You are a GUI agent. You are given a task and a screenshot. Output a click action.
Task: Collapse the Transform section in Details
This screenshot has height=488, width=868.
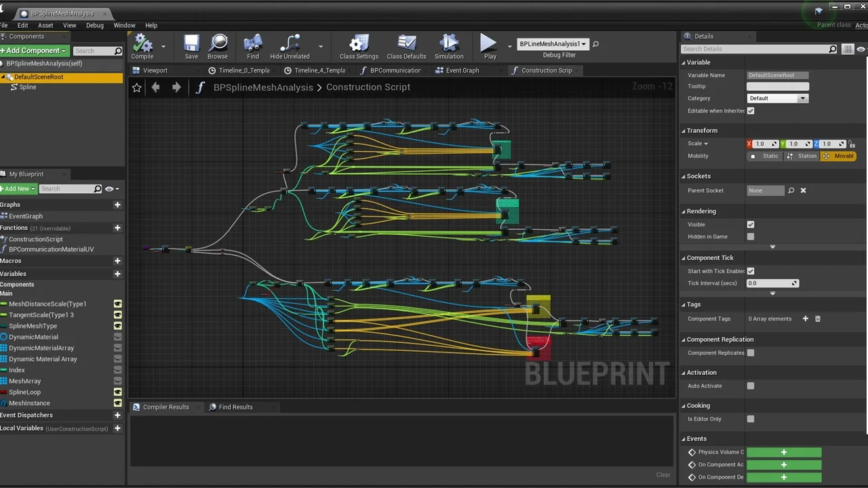(684, 130)
